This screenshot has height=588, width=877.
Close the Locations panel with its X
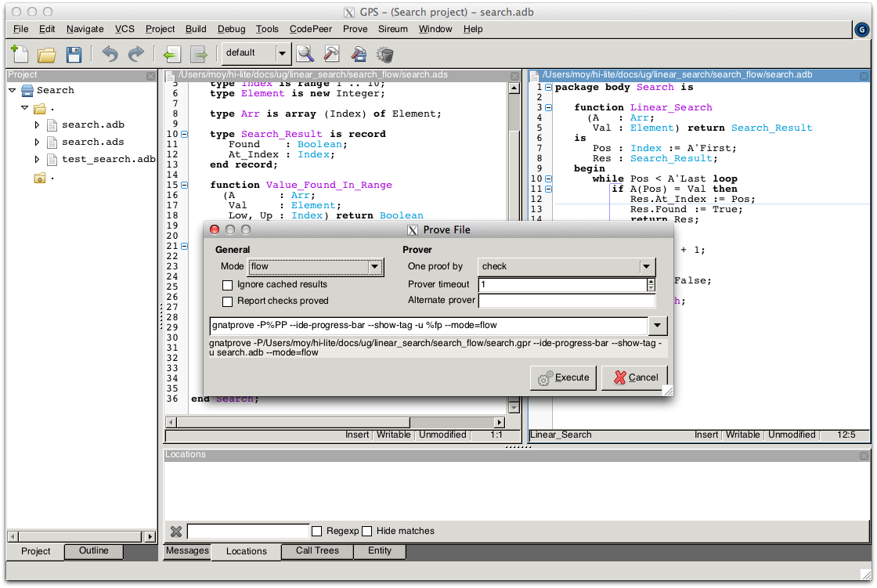[864, 456]
